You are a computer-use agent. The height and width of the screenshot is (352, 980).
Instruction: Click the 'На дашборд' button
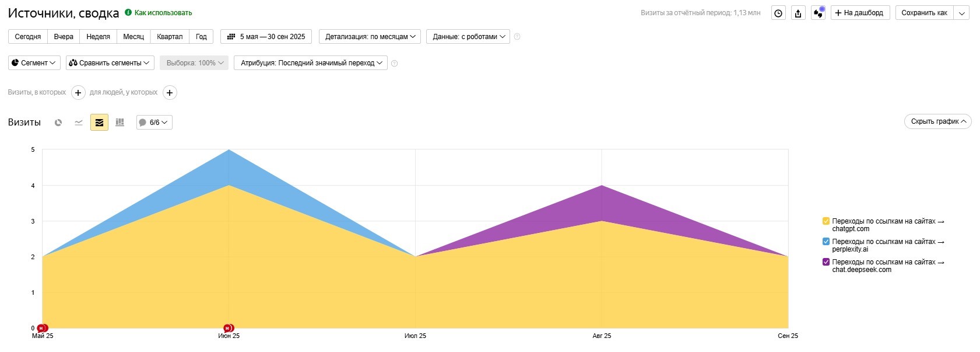tap(859, 13)
